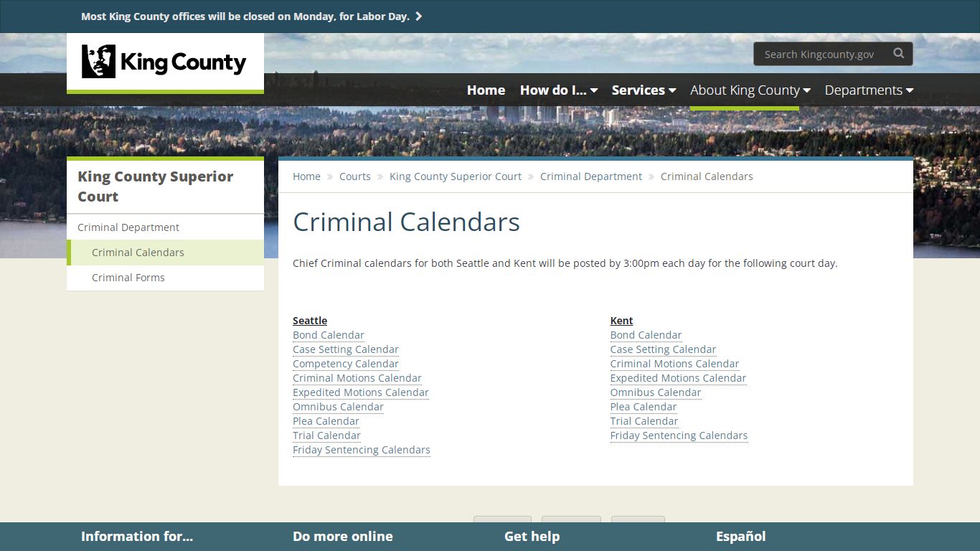The image size is (980, 551).
Task: Open Kent Friday Sentencing Calendars
Action: [x=679, y=435]
